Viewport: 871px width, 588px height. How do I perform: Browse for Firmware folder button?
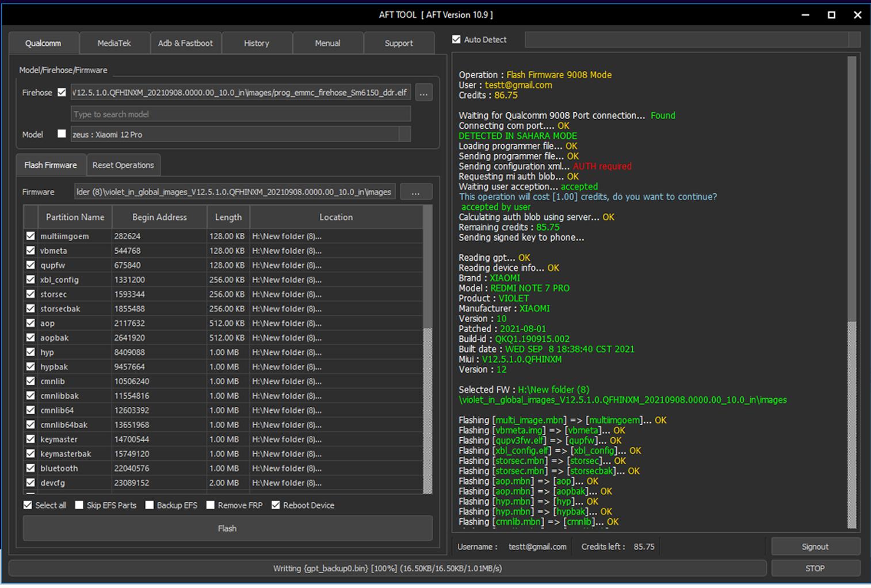[416, 192]
